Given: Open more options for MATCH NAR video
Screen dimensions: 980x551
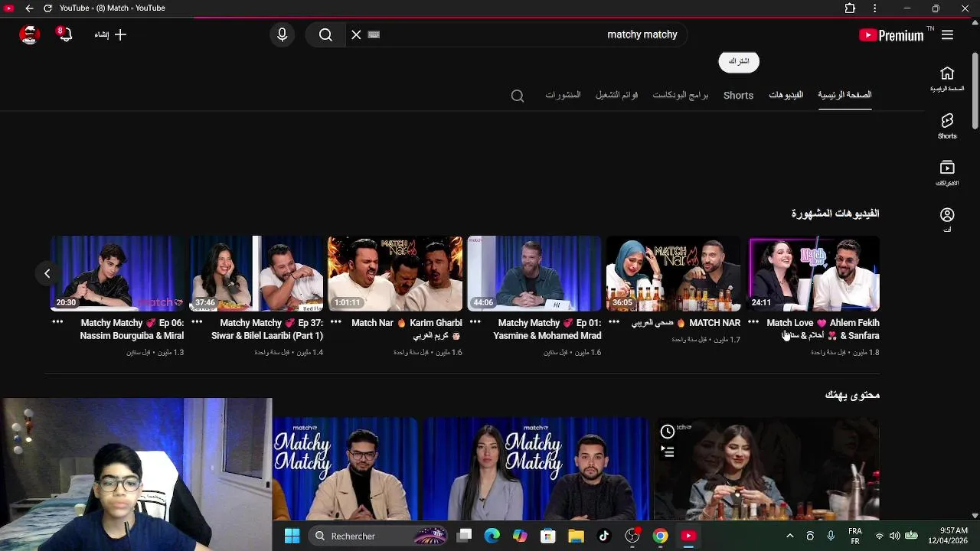Looking at the screenshot, I should pos(614,323).
